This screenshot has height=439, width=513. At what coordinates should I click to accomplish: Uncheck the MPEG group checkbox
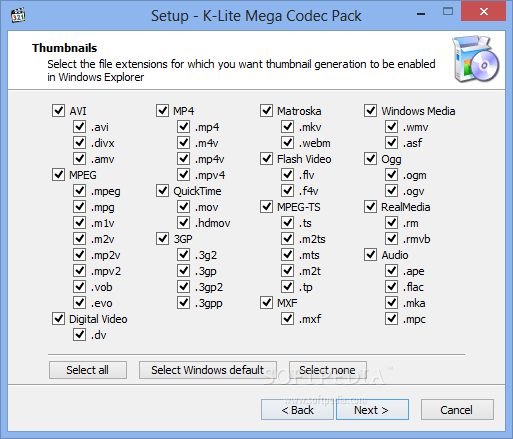pyautogui.click(x=58, y=174)
